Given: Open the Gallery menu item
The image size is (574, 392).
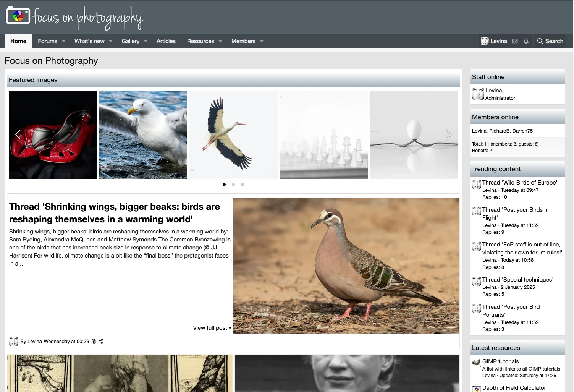Looking at the screenshot, I should (x=131, y=41).
